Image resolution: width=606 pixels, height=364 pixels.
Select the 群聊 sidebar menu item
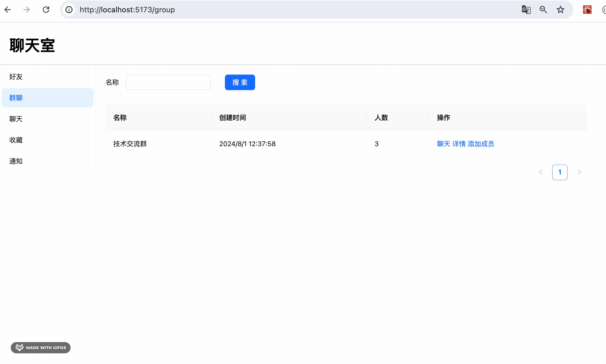click(x=16, y=98)
